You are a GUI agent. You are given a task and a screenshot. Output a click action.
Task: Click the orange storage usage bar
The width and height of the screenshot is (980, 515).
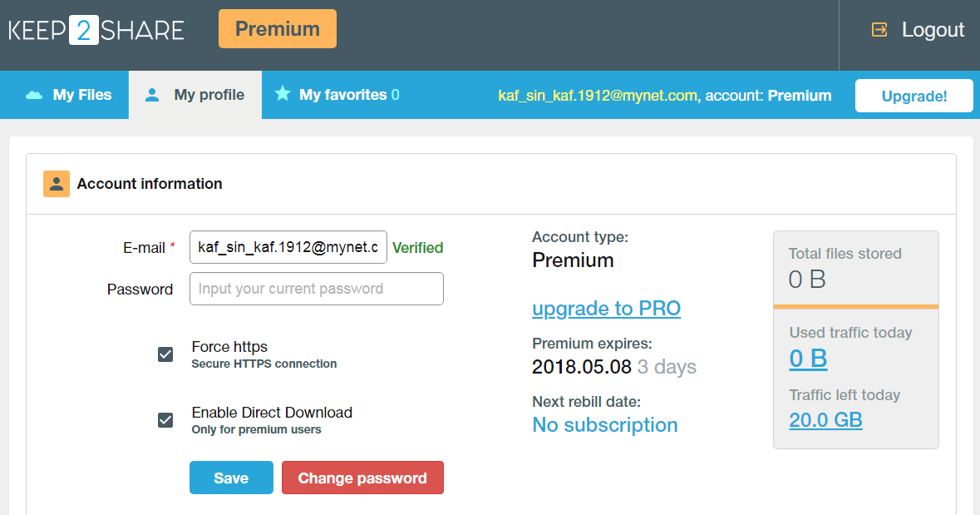[x=856, y=306]
